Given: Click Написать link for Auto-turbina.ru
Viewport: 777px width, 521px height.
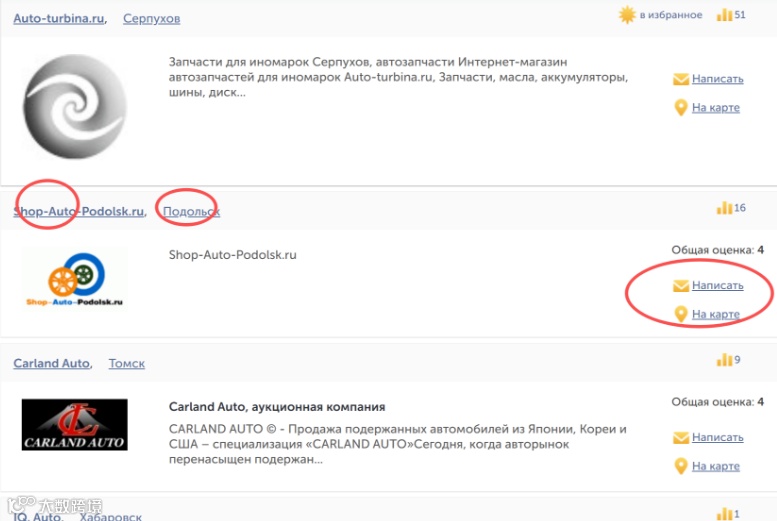Looking at the screenshot, I should coord(718,79).
